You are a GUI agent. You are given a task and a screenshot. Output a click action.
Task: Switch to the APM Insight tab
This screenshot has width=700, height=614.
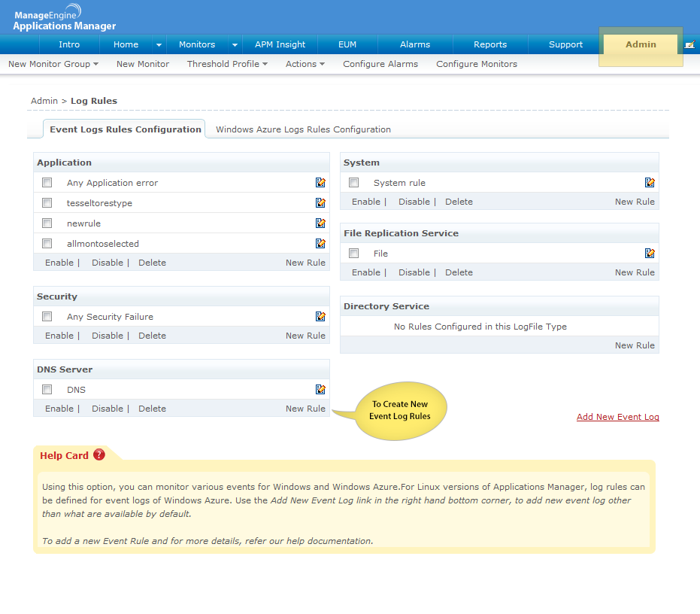pos(280,44)
